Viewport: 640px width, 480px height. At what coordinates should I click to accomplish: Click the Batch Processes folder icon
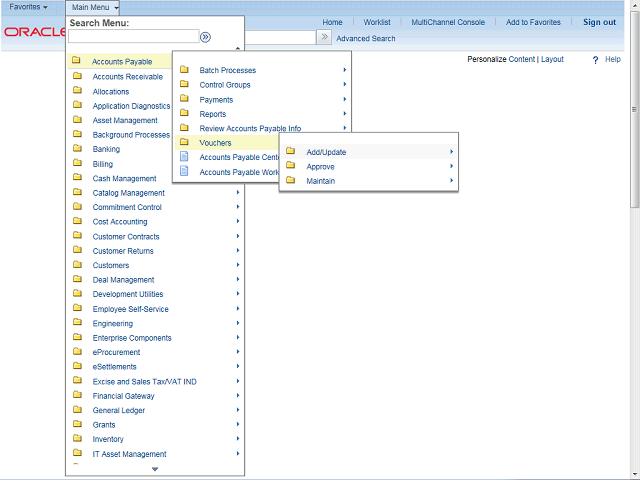pos(183,70)
